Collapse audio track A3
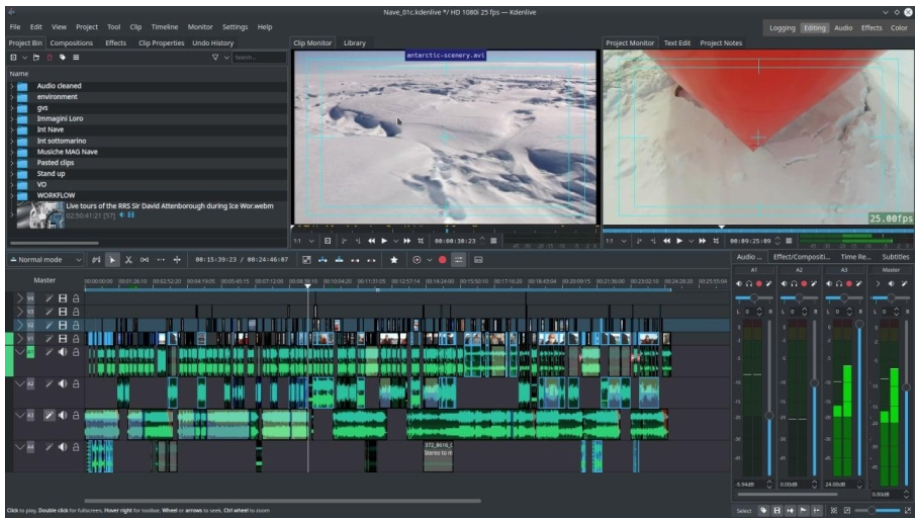 [20, 415]
